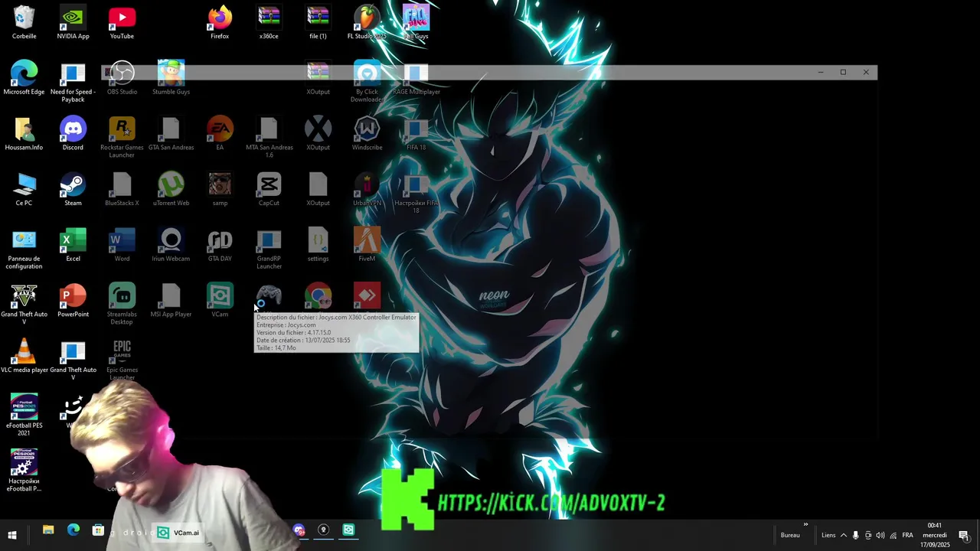Open the Windows Start menu
This screenshot has height=551, width=980.
point(12,535)
